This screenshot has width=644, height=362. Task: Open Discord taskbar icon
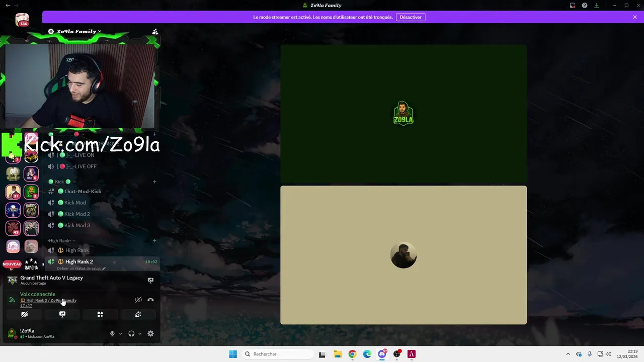coord(382,354)
